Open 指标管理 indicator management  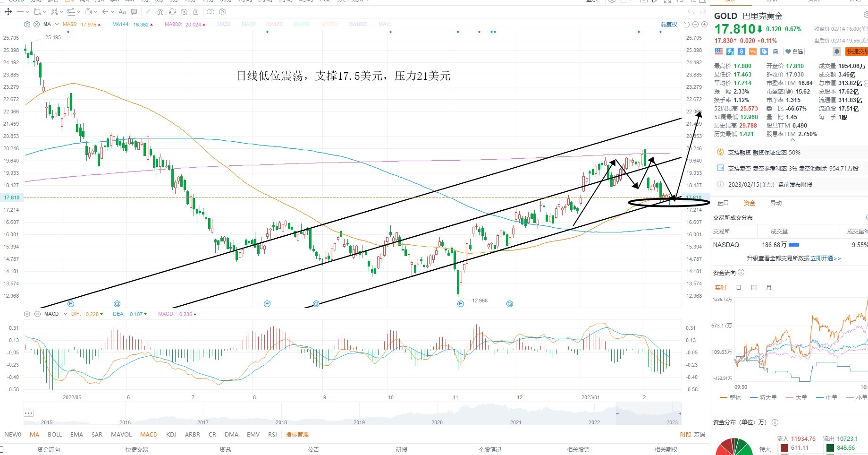(x=297, y=435)
